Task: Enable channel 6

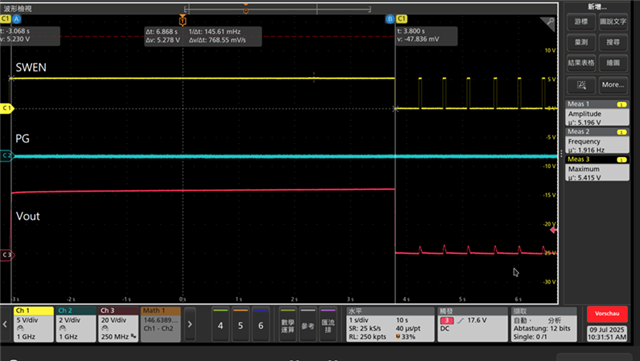Action: [x=260, y=324]
